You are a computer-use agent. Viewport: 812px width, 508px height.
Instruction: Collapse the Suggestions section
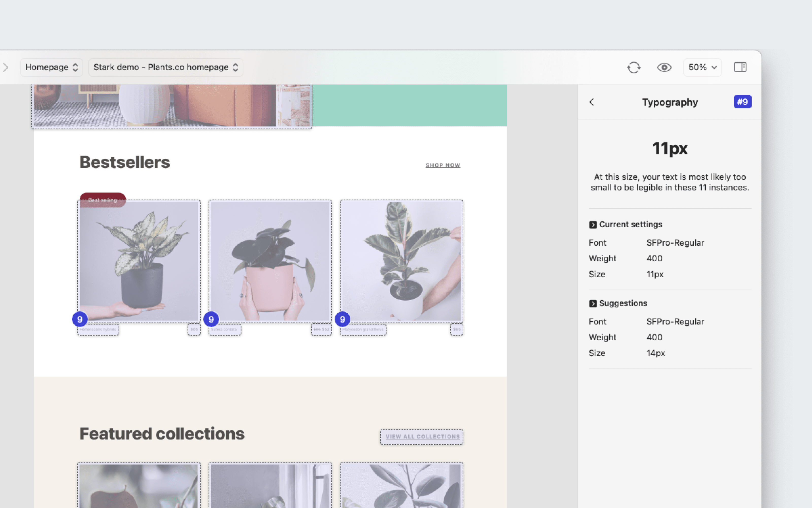pos(593,303)
